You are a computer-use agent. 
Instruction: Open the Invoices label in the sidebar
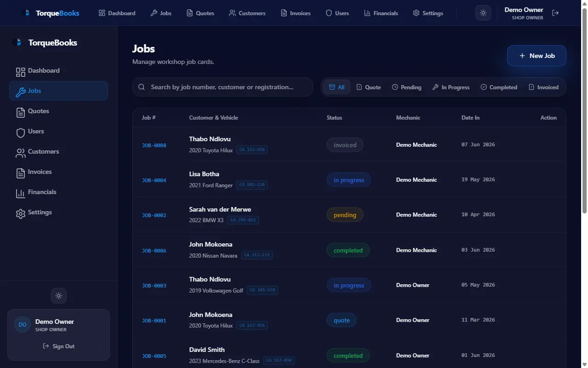(x=40, y=172)
